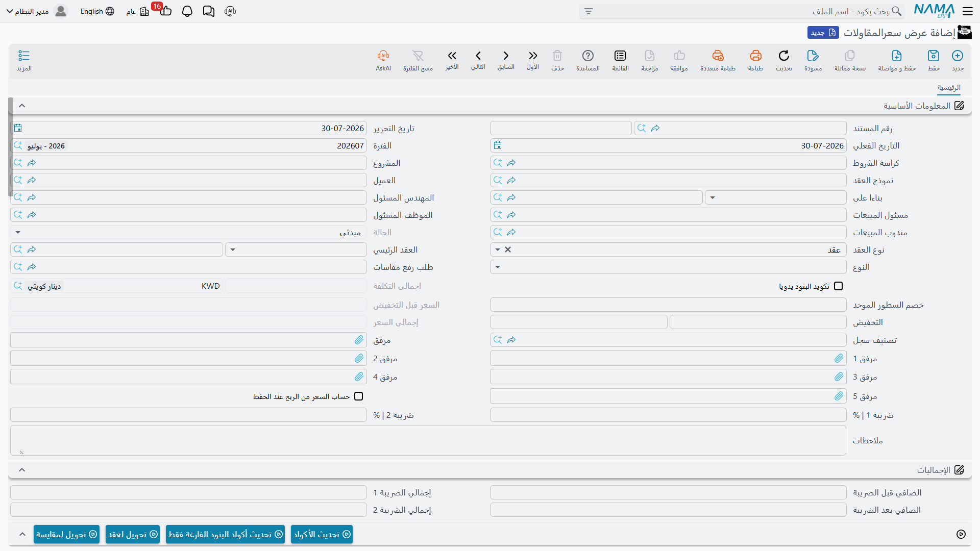Click the خصم السطور الموحد input field

(x=668, y=305)
